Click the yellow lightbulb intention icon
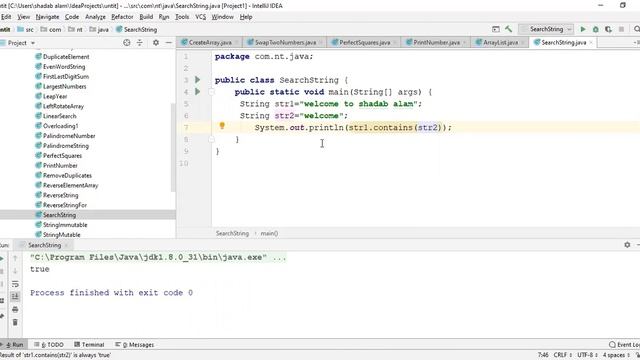 coord(222,126)
